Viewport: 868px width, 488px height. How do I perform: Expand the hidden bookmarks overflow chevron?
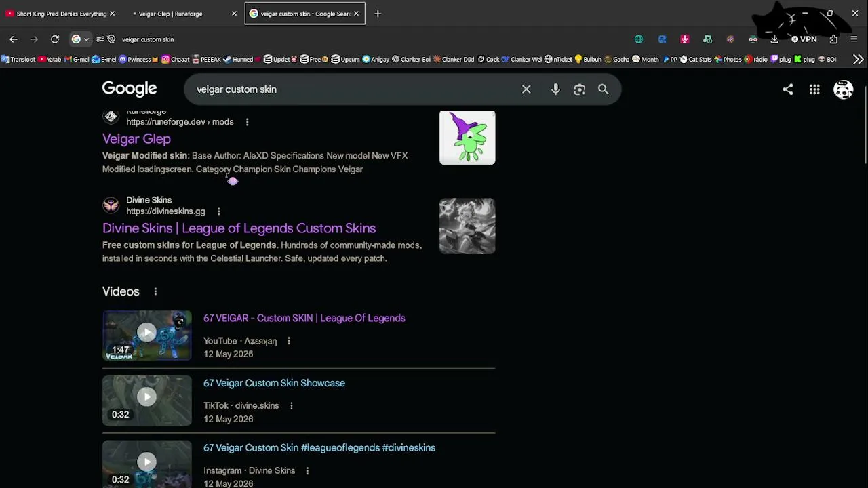(858, 60)
